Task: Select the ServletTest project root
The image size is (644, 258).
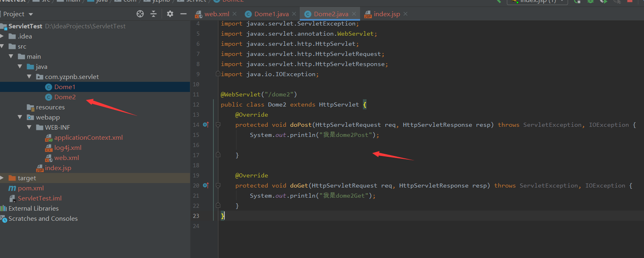Action: pyautogui.click(x=25, y=26)
